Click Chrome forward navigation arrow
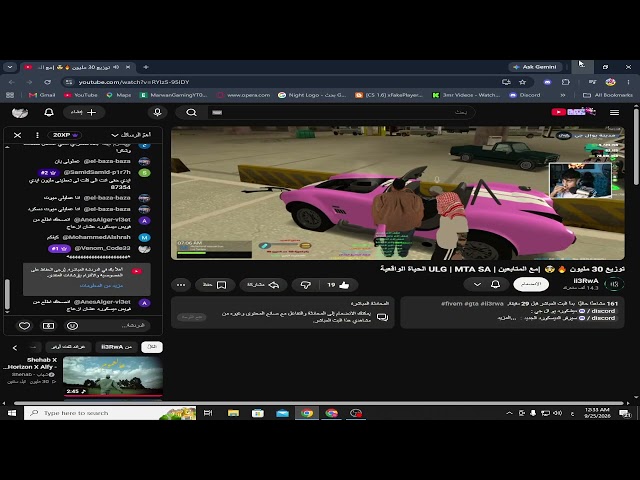Viewport: 640px width, 480px height. tap(29, 82)
